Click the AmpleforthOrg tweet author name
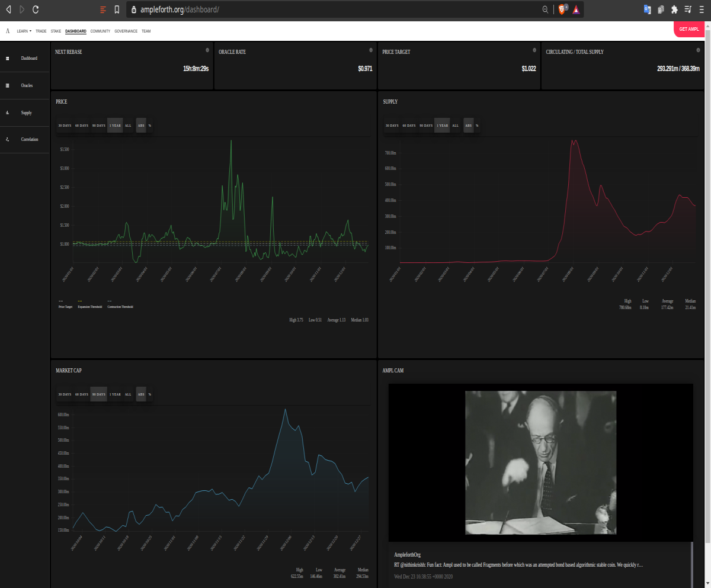The width and height of the screenshot is (711, 588). pyautogui.click(x=408, y=555)
